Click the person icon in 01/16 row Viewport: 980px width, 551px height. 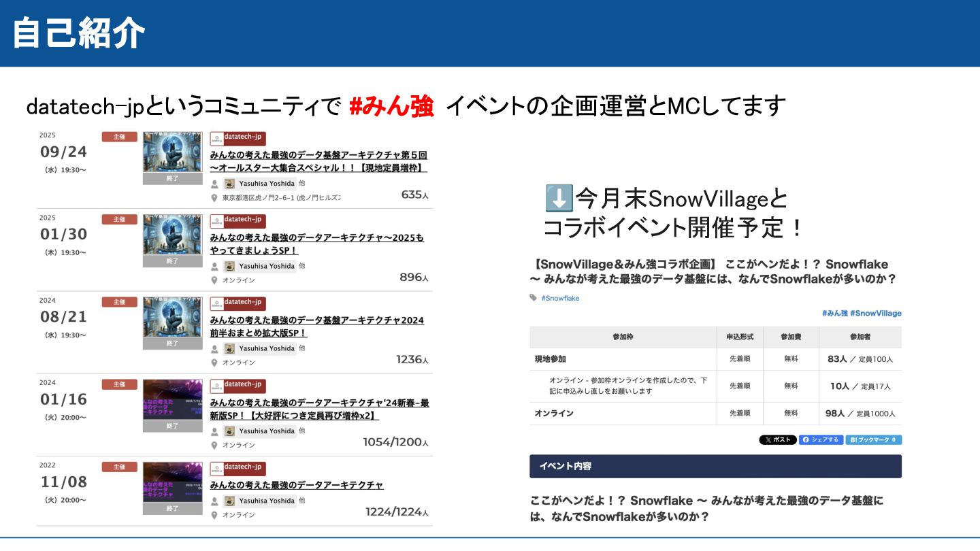214,431
